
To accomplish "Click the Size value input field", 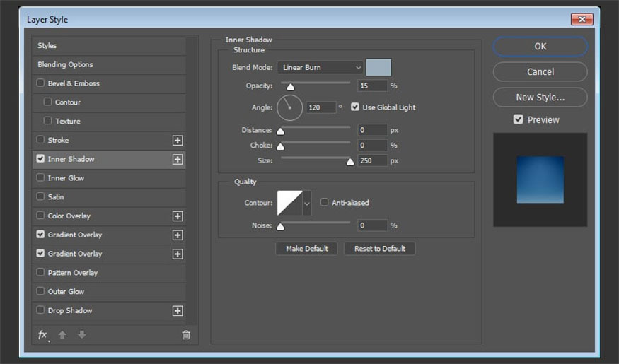I will [372, 161].
